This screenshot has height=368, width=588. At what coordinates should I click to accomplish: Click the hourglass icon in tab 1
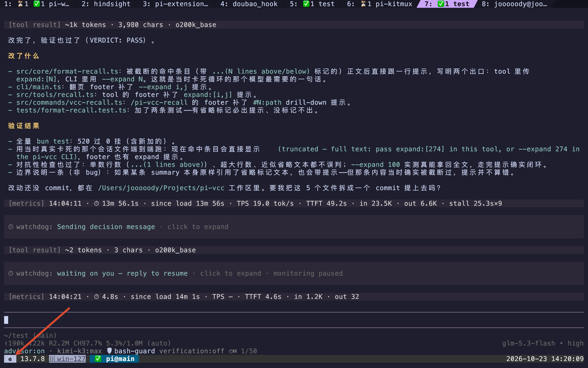tap(20, 4)
